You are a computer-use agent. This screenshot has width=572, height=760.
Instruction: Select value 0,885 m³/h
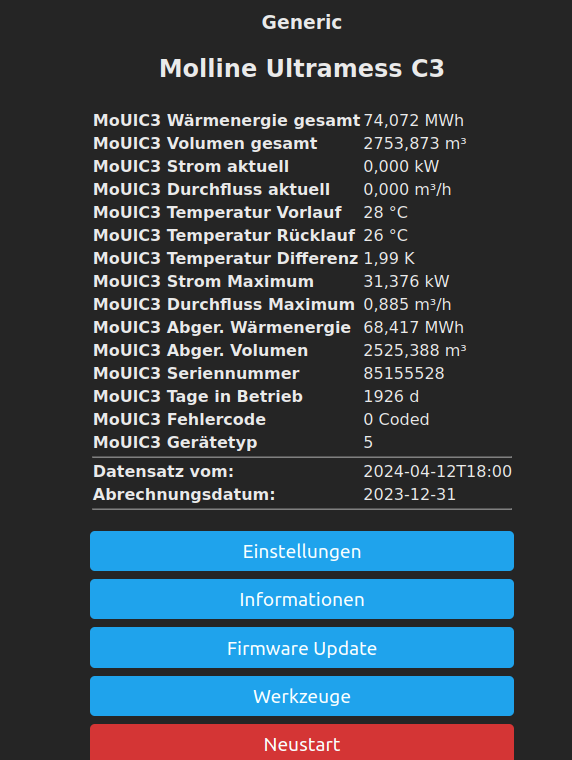click(x=407, y=304)
